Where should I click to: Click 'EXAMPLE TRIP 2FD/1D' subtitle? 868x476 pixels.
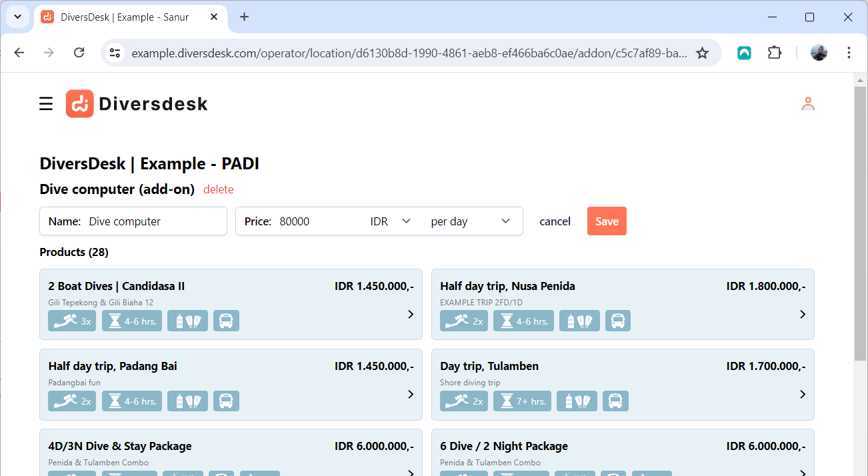481,303
